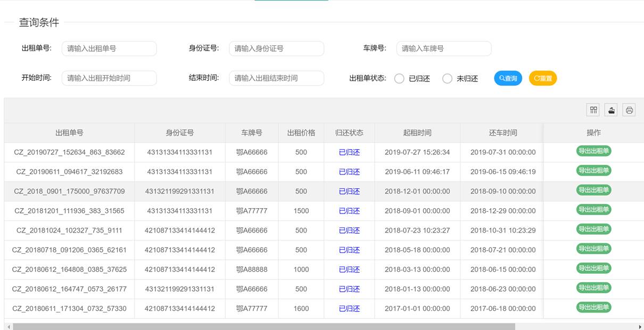644x330 pixels.
Task: Focus the 出租单号 input field
Action: click(x=109, y=48)
